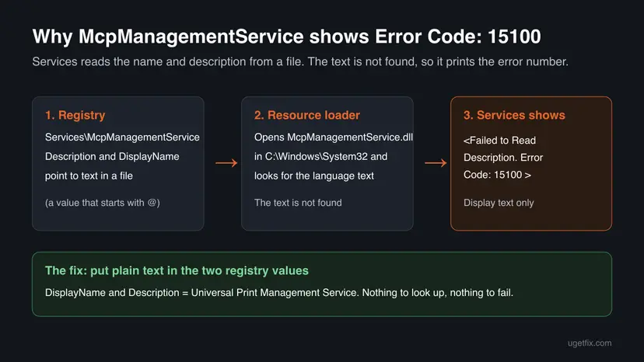Click 'looks for the language text'
The image size is (644, 362).
314,176
